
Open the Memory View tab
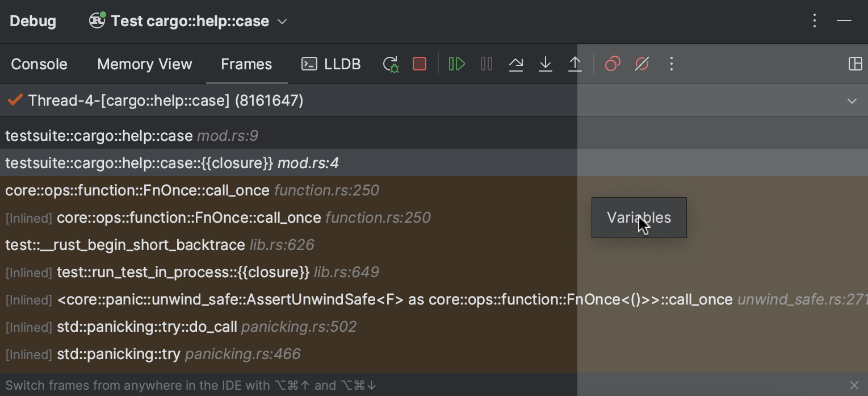(x=144, y=64)
